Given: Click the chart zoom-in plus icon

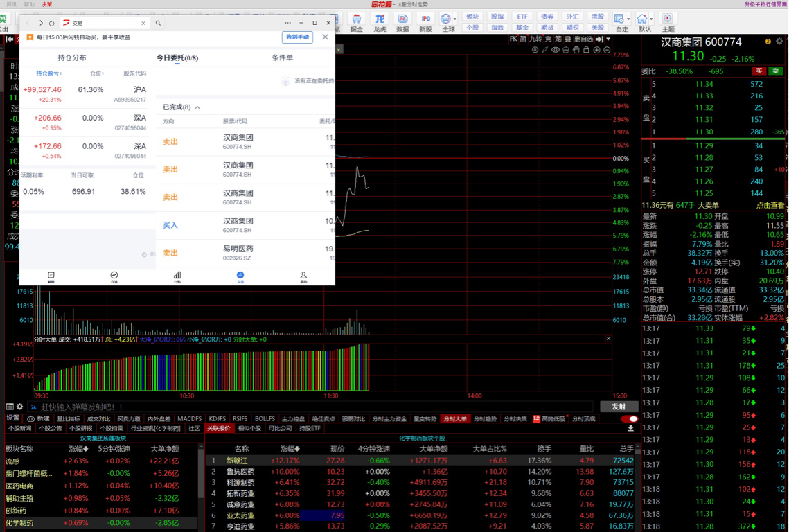Looking at the screenshot, I should click(597, 50).
